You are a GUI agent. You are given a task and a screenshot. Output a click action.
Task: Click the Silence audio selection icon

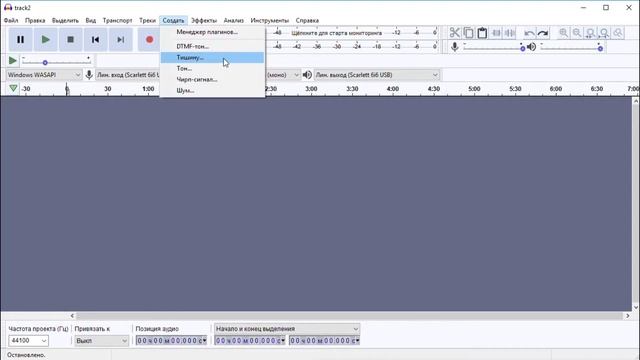[x=510, y=33]
